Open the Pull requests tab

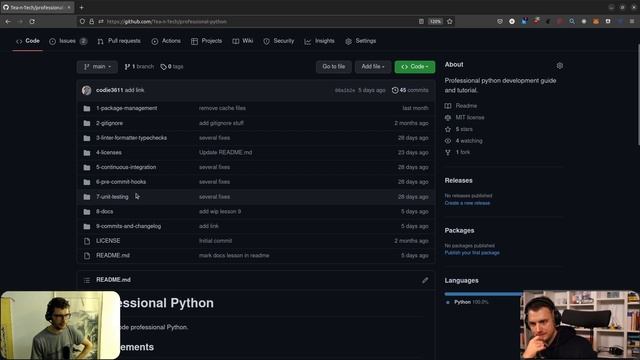tap(119, 41)
